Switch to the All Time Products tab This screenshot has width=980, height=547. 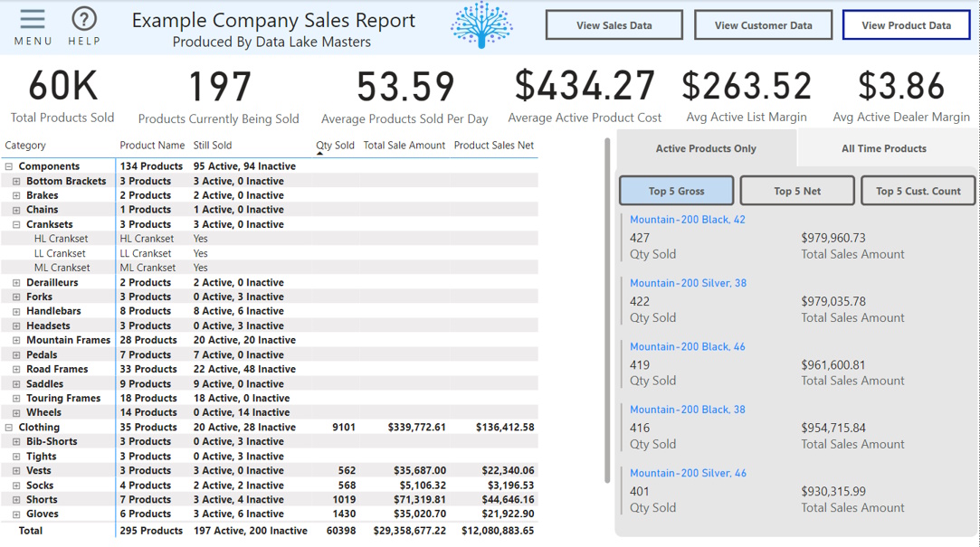point(883,148)
